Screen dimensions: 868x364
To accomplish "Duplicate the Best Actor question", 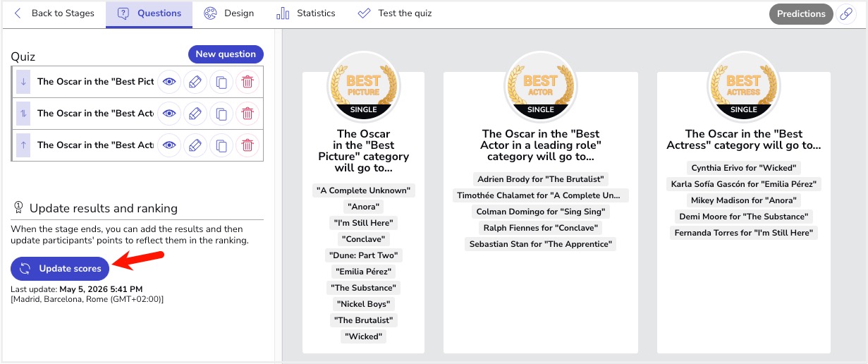I will tap(221, 114).
